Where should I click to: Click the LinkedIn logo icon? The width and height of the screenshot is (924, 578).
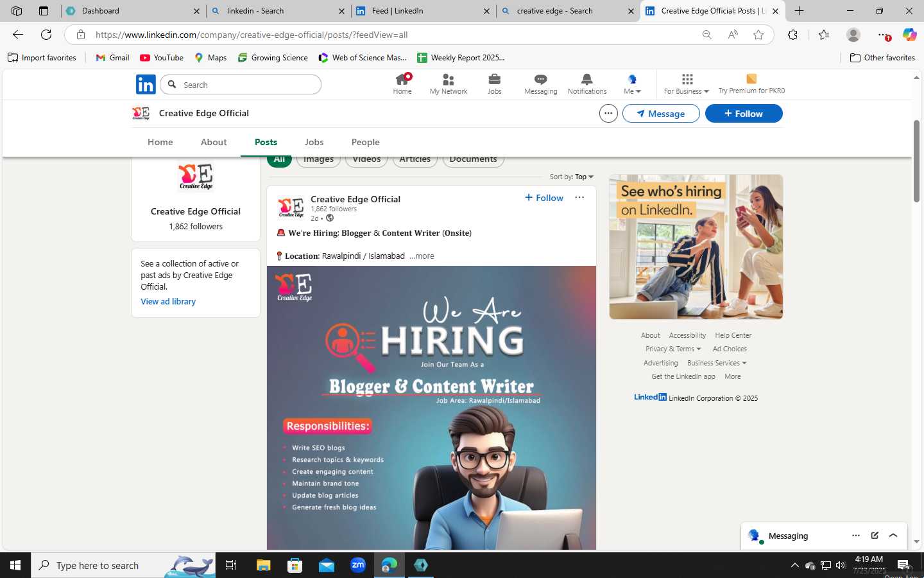[x=146, y=84]
